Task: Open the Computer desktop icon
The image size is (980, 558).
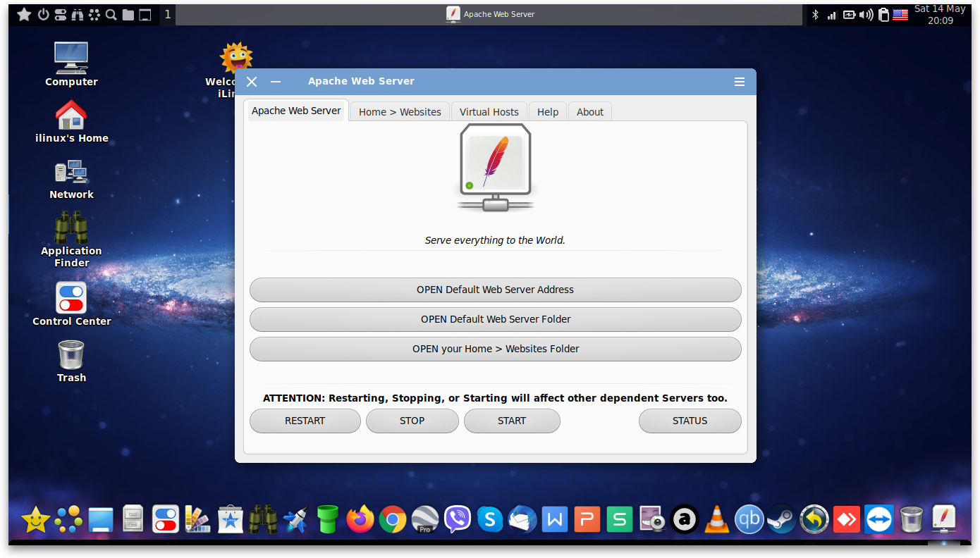Action: [x=71, y=64]
